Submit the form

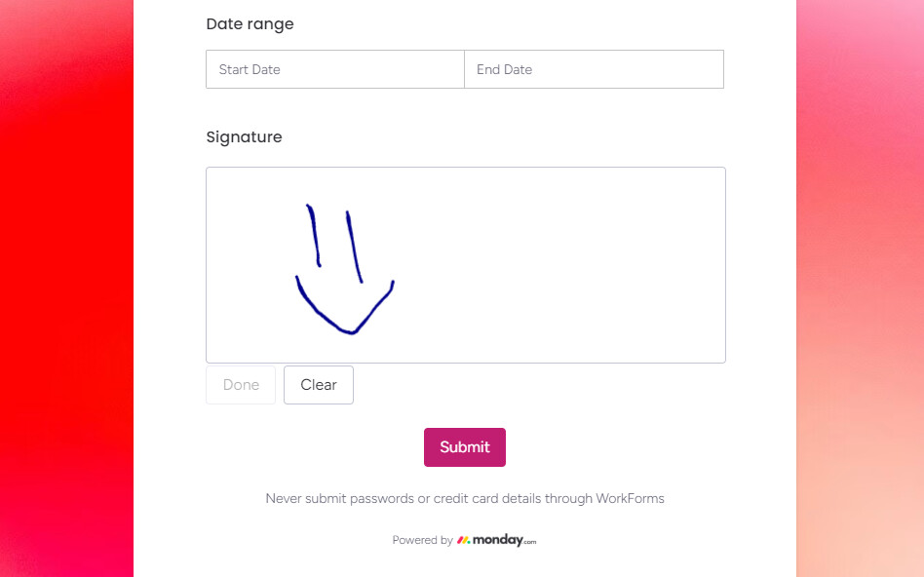tap(464, 447)
